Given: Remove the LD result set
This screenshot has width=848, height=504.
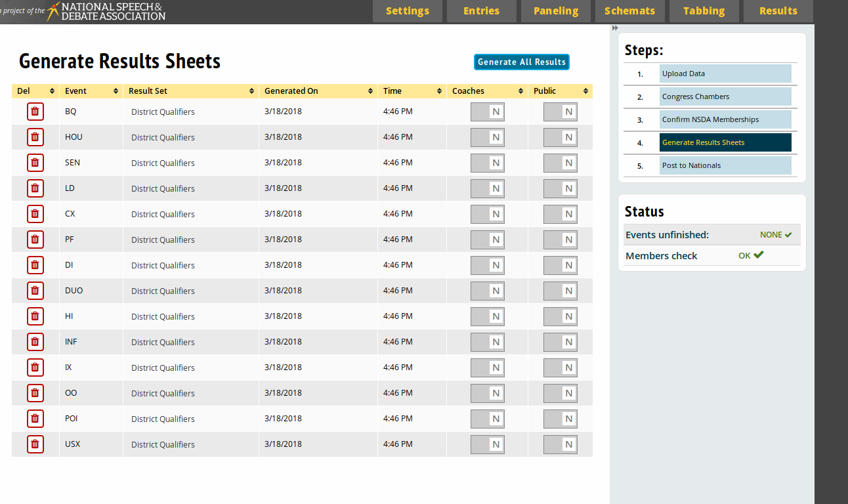Looking at the screenshot, I should pyautogui.click(x=35, y=188).
